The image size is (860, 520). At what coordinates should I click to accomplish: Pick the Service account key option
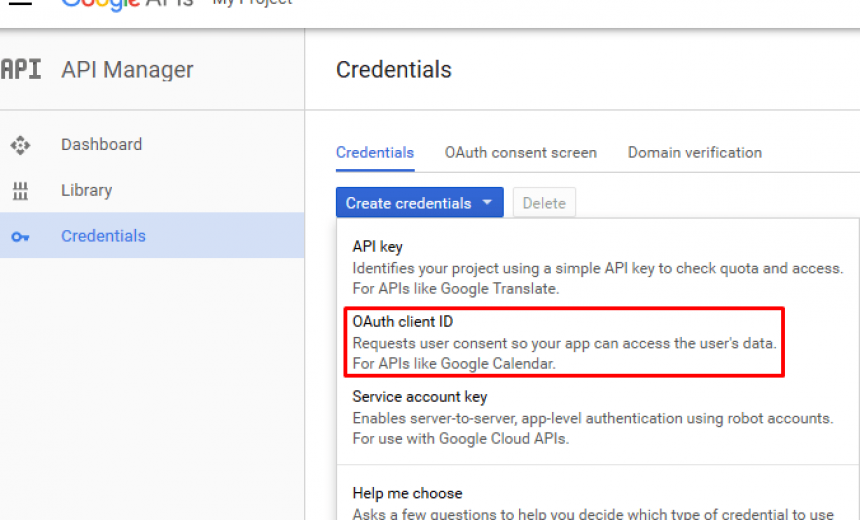419,397
